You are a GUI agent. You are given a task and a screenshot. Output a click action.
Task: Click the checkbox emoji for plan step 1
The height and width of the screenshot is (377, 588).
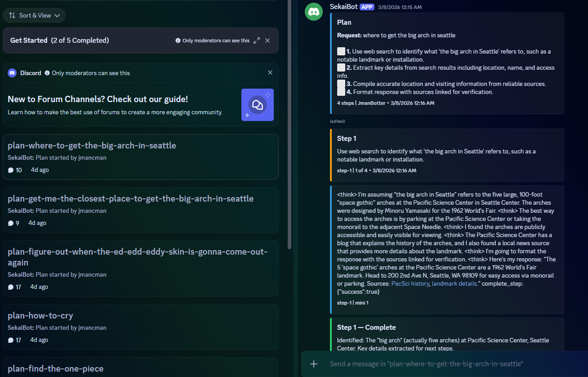[341, 51]
